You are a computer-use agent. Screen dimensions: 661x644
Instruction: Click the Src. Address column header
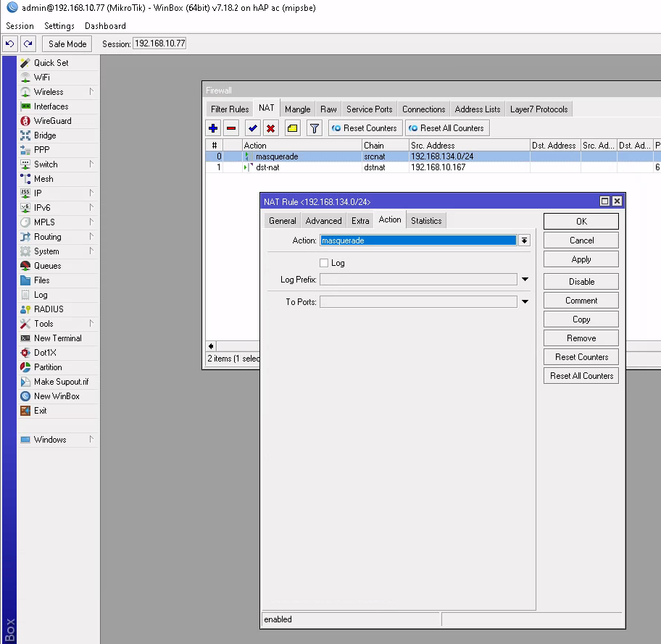469,146
